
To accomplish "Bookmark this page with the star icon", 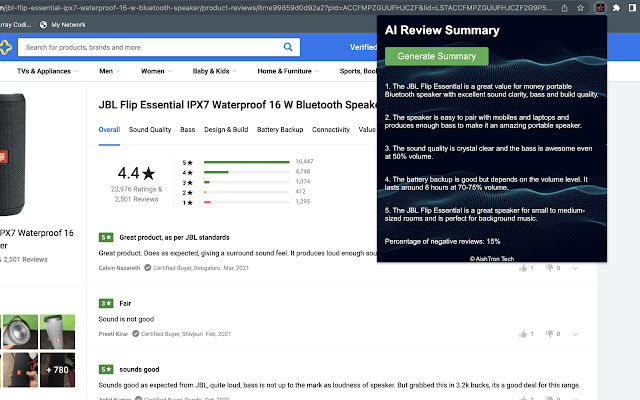I will point(580,8).
